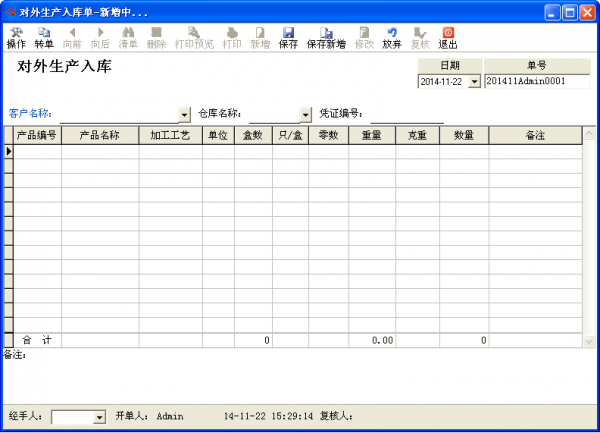Click the 凭证编号 input field
Viewport: 600px width, 433px height.
point(406,113)
